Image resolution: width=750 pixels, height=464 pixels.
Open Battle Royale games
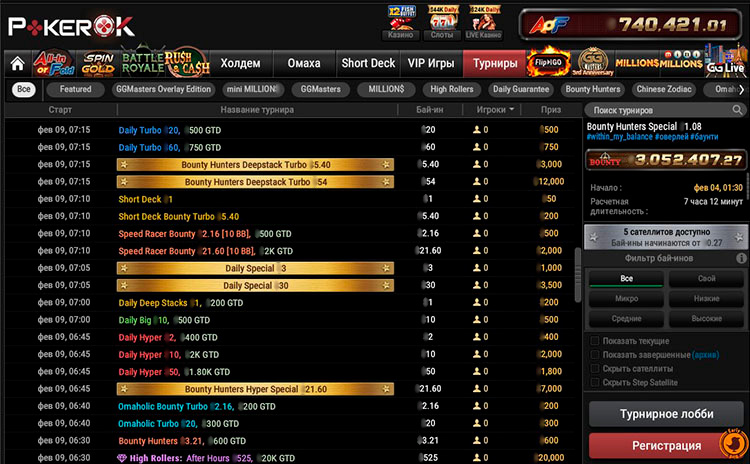143,63
